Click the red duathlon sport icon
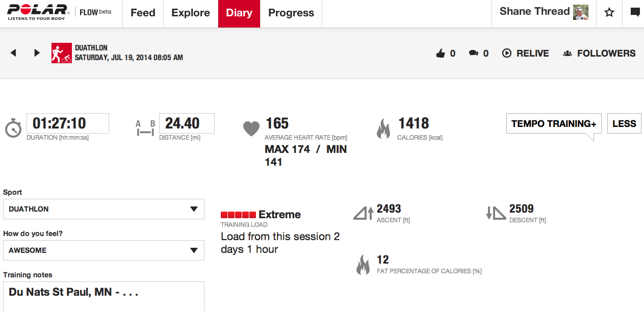 coord(62,53)
